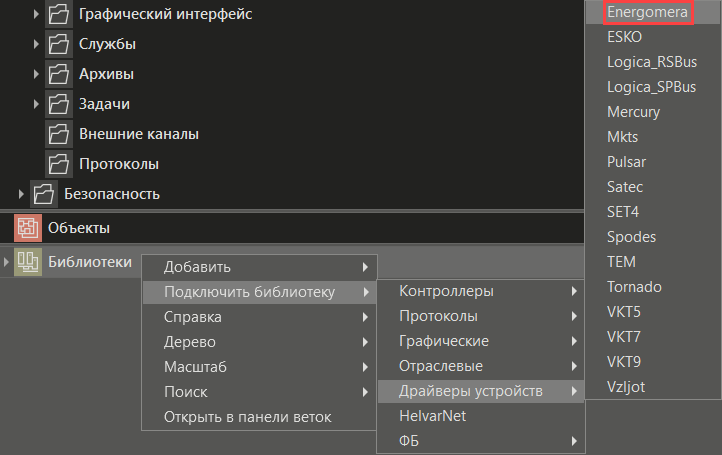
Task: Open the Протоколы library submenu
Action: (481, 316)
